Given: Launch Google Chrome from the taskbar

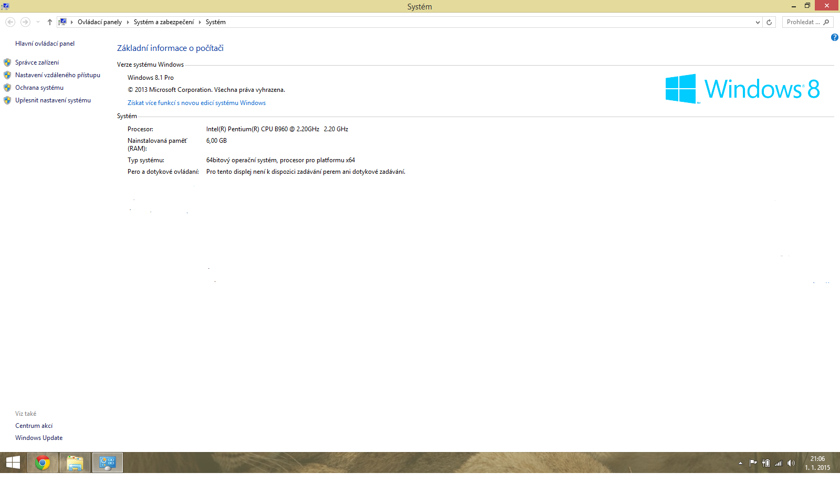Looking at the screenshot, I should pyautogui.click(x=43, y=463).
